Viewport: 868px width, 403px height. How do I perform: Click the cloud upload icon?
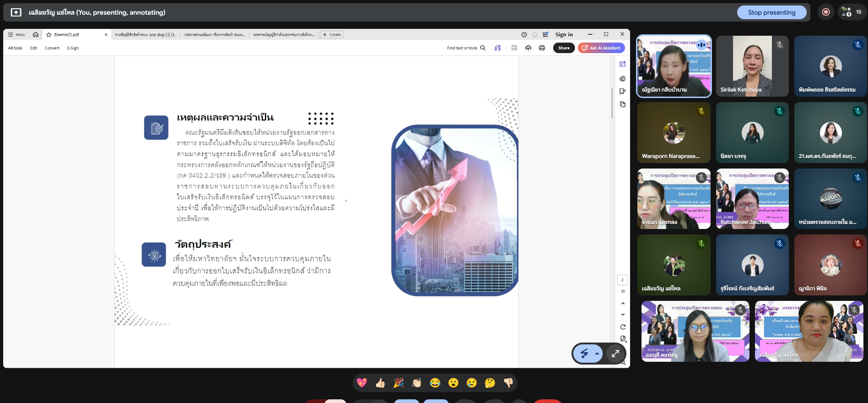pyautogui.click(x=528, y=48)
